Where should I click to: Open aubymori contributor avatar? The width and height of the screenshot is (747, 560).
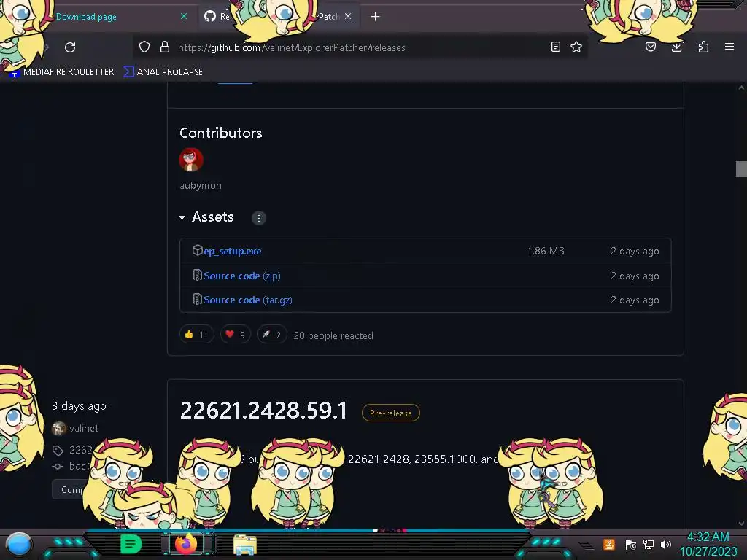[191, 160]
